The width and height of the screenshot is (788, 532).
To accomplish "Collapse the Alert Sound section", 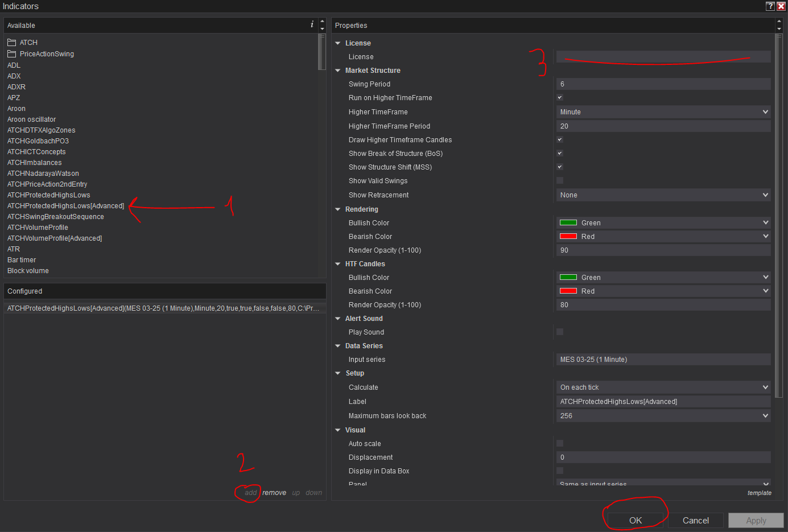I will point(338,319).
